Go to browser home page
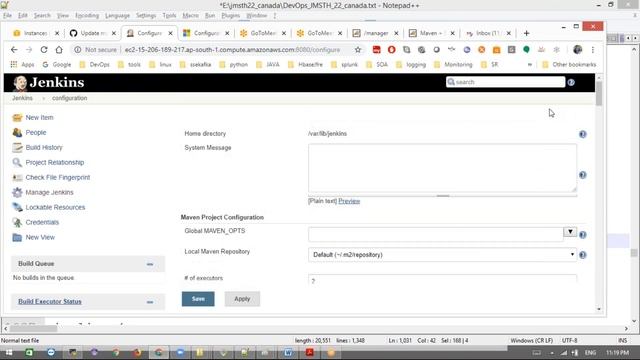The width and height of the screenshot is (640, 360). [x=59, y=50]
